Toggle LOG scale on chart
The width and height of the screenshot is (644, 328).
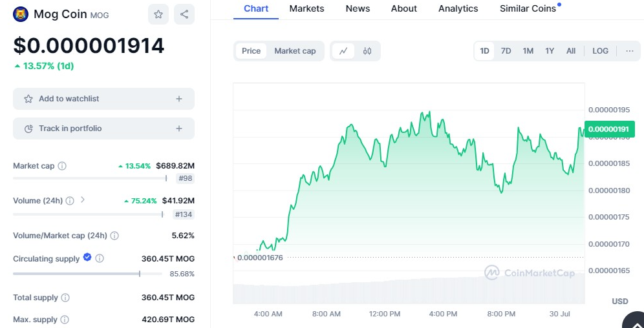600,51
